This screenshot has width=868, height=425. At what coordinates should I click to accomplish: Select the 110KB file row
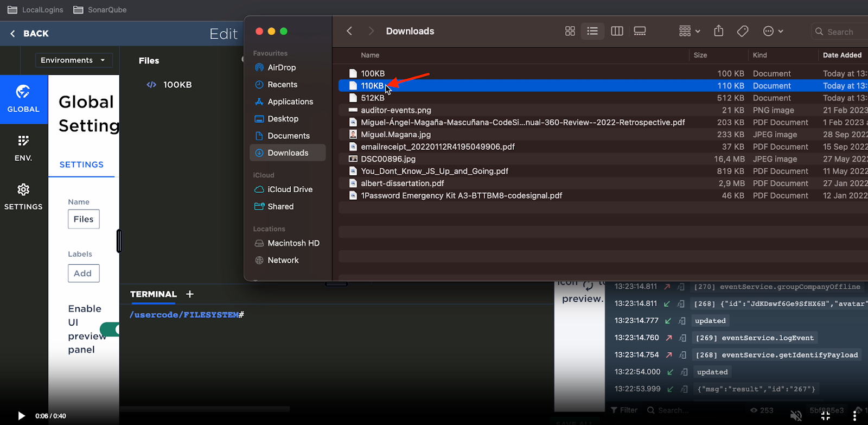[x=603, y=86]
